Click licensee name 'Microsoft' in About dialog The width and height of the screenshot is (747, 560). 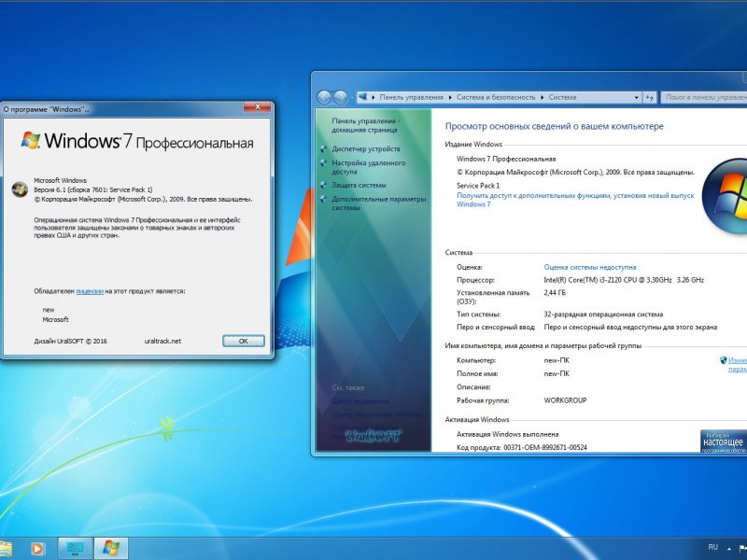55,319
